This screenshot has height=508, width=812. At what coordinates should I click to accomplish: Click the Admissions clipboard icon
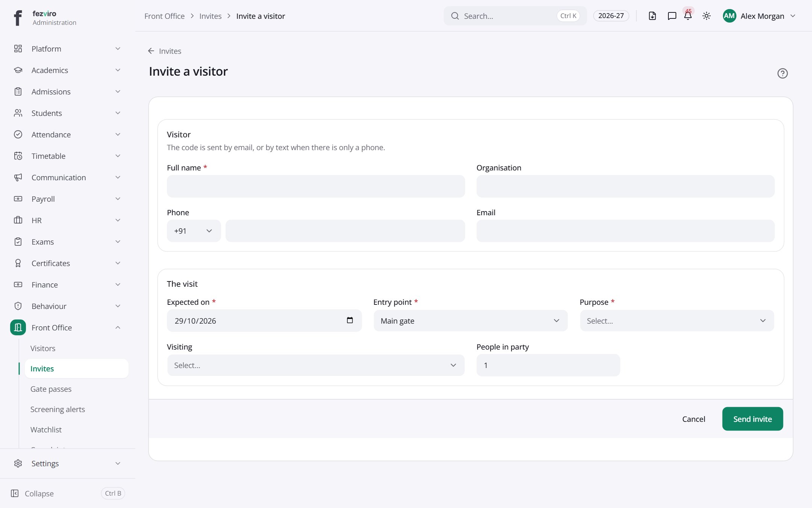pyautogui.click(x=18, y=91)
